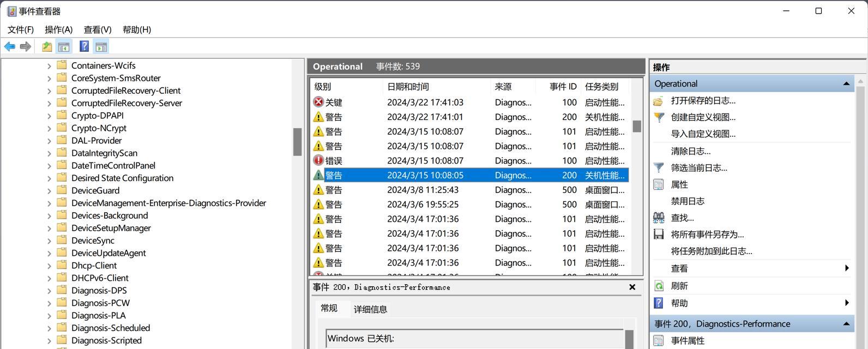Click the floppy disk save-all-events icon
868x349 pixels.
pyautogui.click(x=659, y=234)
